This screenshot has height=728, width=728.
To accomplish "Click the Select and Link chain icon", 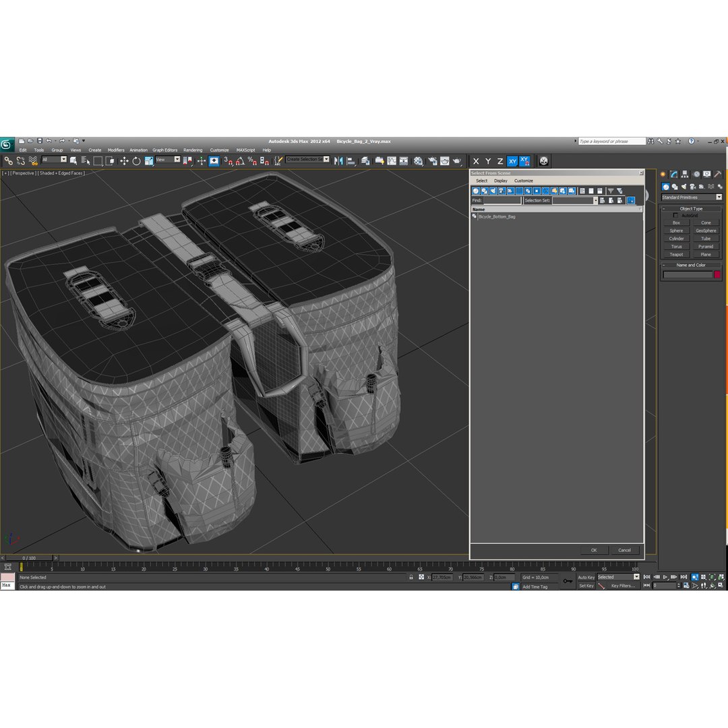I will (8, 161).
